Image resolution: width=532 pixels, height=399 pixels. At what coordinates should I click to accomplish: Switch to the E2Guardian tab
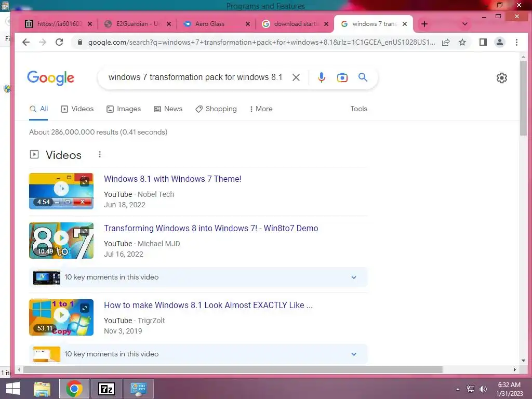click(137, 24)
